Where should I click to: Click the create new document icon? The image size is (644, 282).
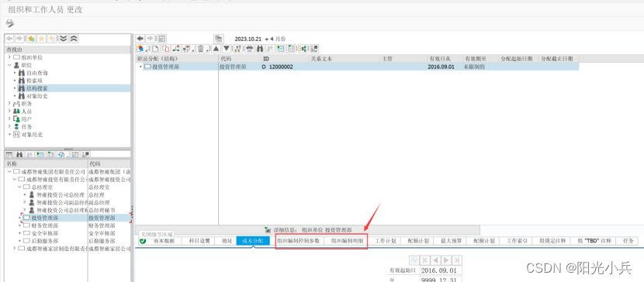[x=155, y=49]
